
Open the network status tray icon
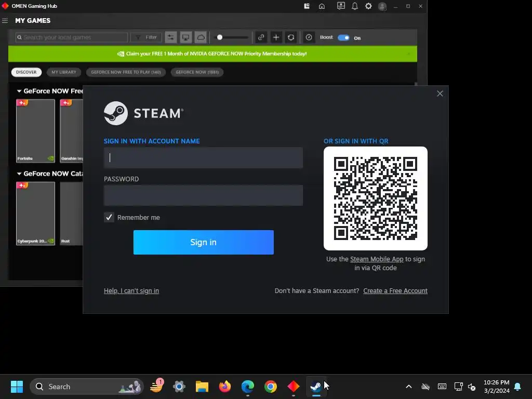[x=458, y=387]
